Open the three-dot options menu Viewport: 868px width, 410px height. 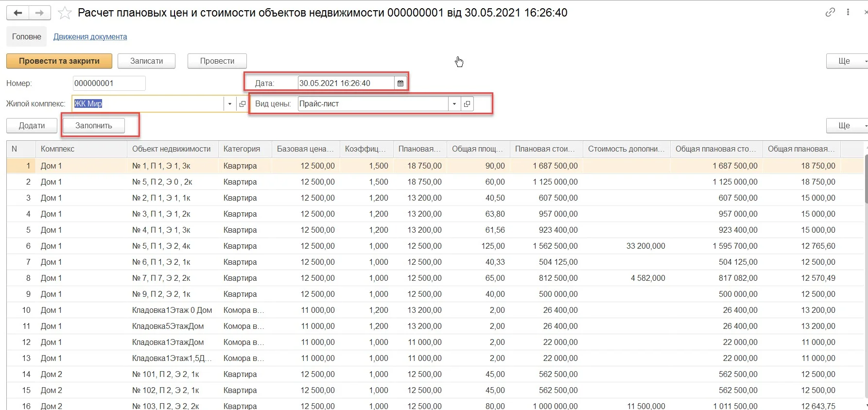coord(848,12)
